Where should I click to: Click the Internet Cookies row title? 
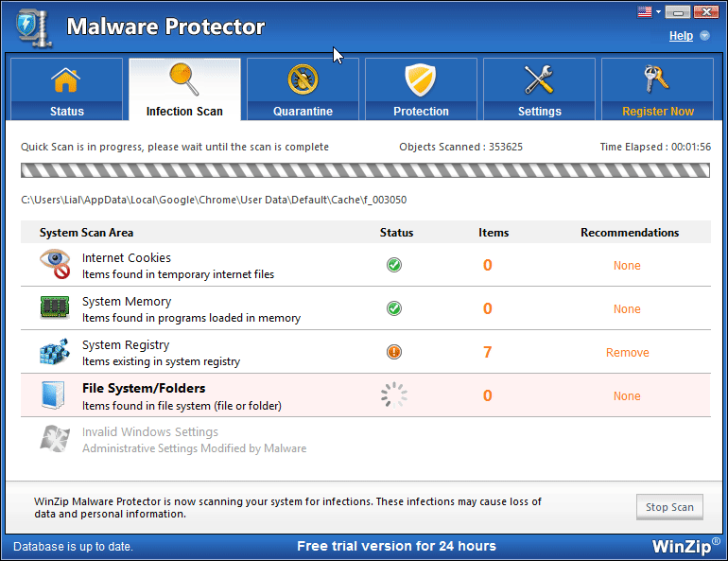coord(127,257)
